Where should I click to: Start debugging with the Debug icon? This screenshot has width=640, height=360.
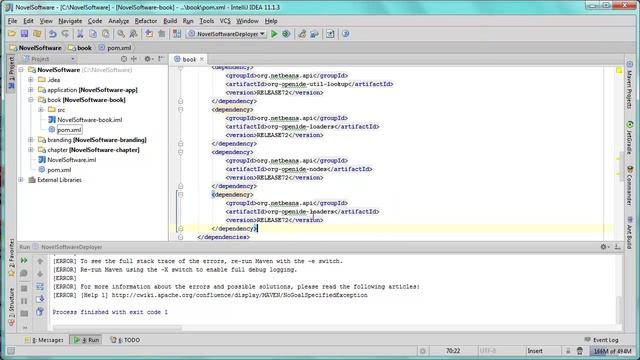point(286,34)
